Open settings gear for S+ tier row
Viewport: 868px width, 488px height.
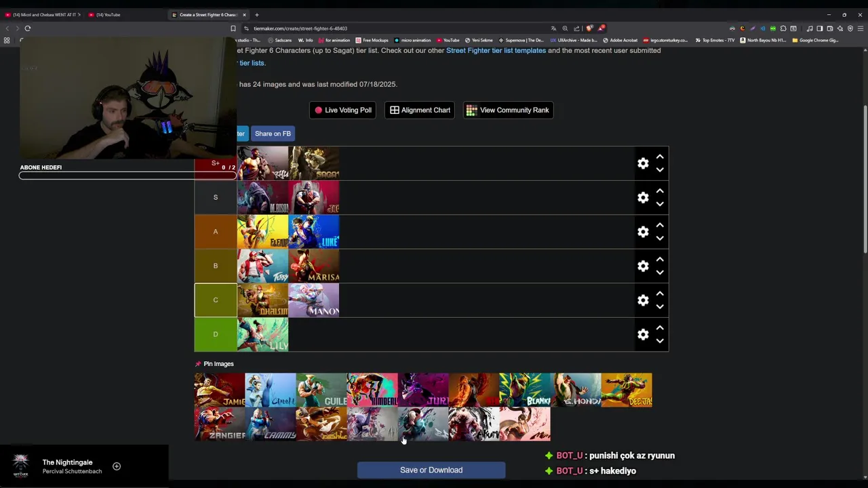(643, 163)
